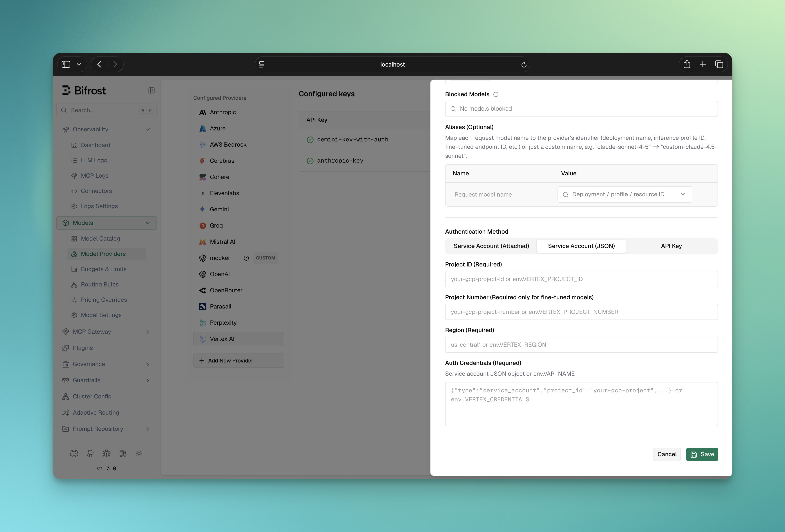The image size is (785, 532).
Task: Show the browser tab overview
Action: [x=719, y=64]
